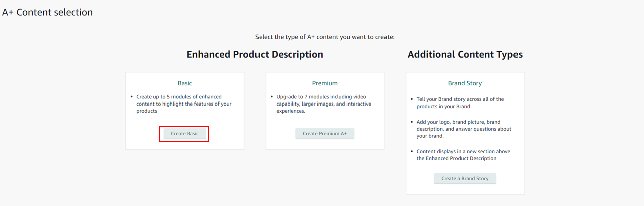
Task: Open the Brand Story card title
Action: coord(465,83)
